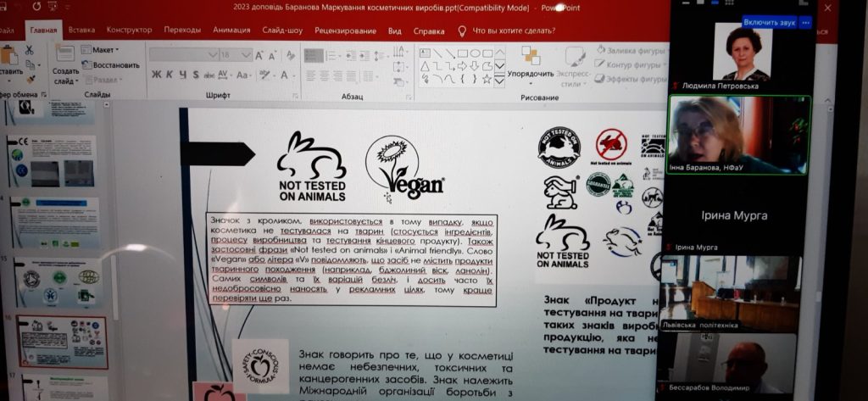Increase list indent level icon
868x401 pixels.
[x=364, y=55]
